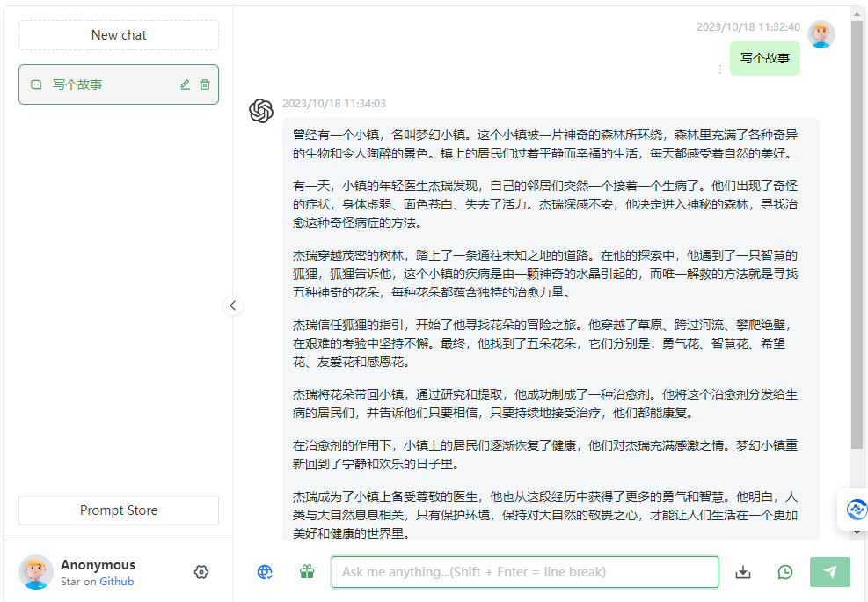Click the timestamp 2023/10/18 11:32:40
The image size is (868, 602).
pos(748,27)
